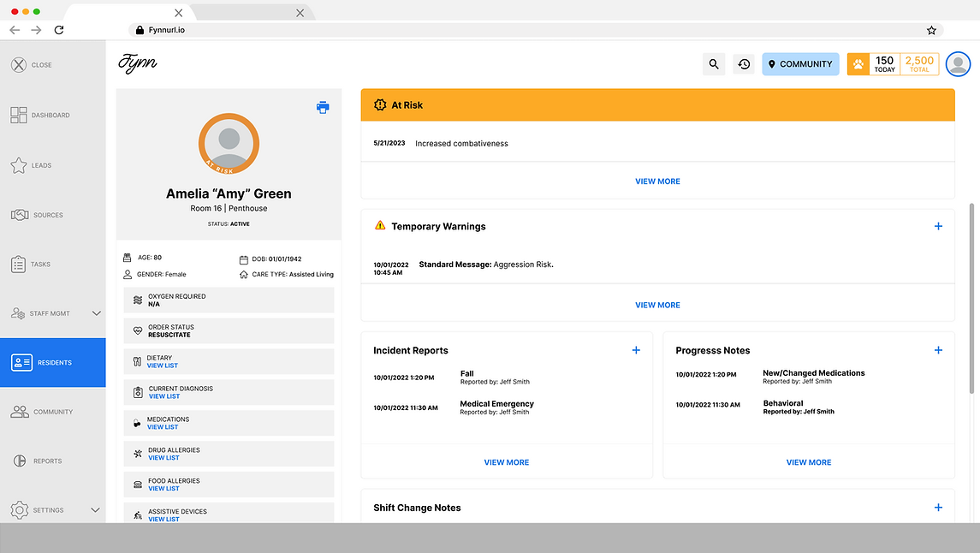980x553 pixels.
Task: Open the history clock icon
Action: pos(744,63)
